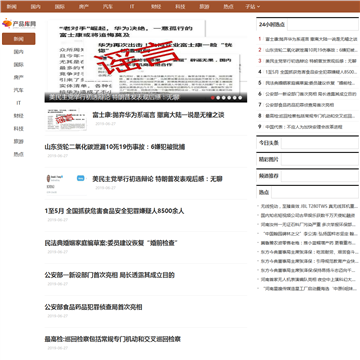The image size is (360, 360).
Task: Open hot list item 1 about 富士康
Action: pyautogui.click(x=311, y=39)
